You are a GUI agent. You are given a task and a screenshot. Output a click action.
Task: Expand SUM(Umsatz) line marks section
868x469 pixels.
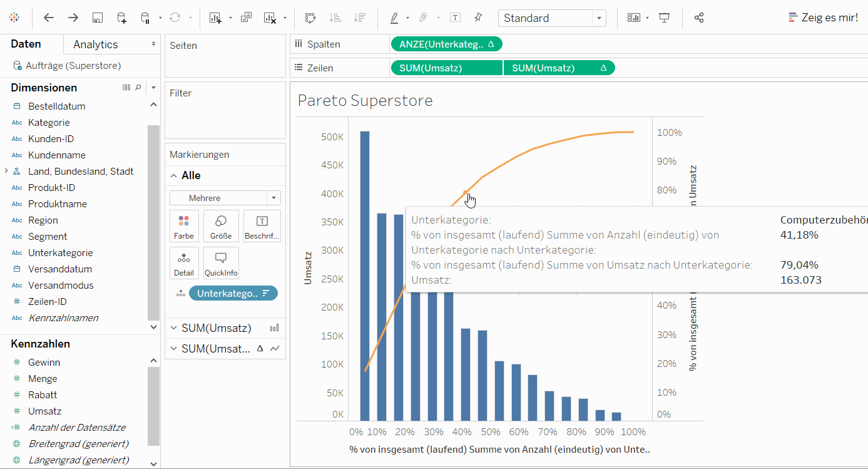pyautogui.click(x=174, y=349)
